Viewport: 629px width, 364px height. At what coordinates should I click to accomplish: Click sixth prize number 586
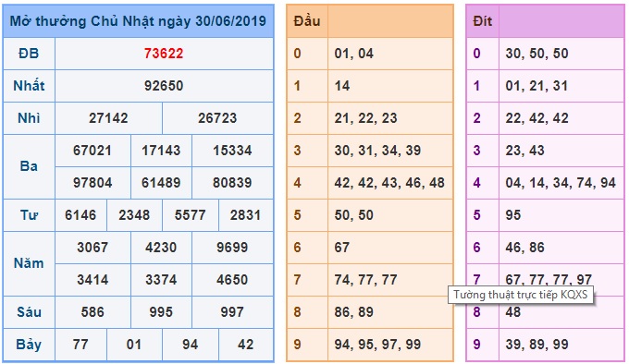coord(92,312)
